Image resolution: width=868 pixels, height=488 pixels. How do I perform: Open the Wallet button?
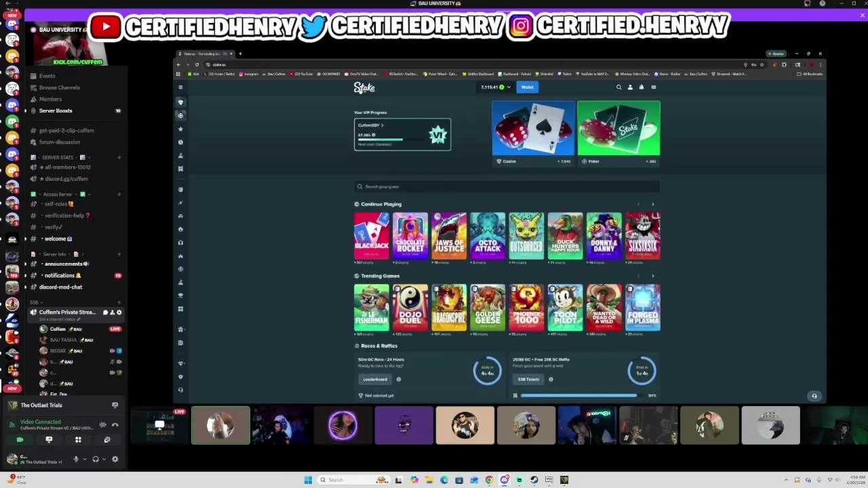pyautogui.click(x=527, y=87)
